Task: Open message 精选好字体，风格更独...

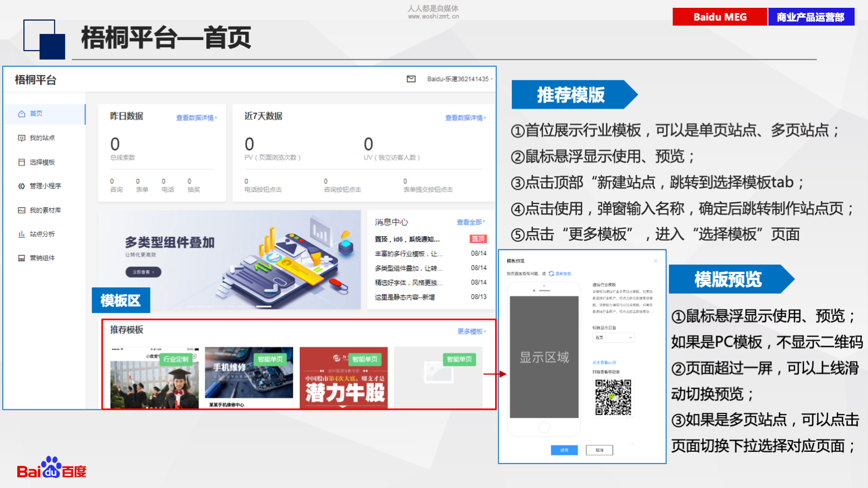Action: [409, 282]
